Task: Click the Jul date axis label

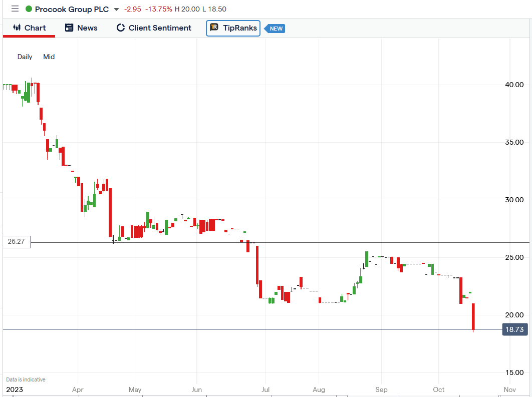Action: click(x=265, y=389)
